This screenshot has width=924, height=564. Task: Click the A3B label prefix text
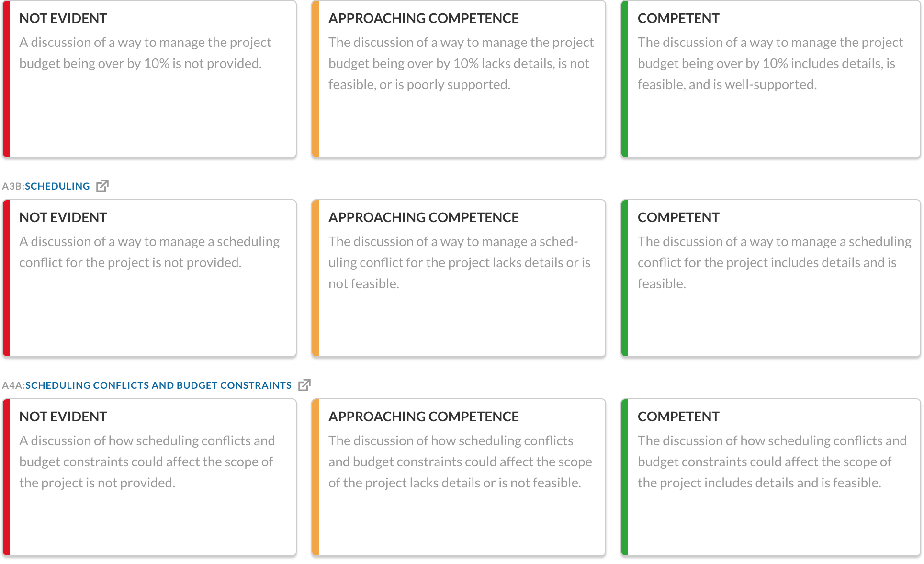pos(13,186)
